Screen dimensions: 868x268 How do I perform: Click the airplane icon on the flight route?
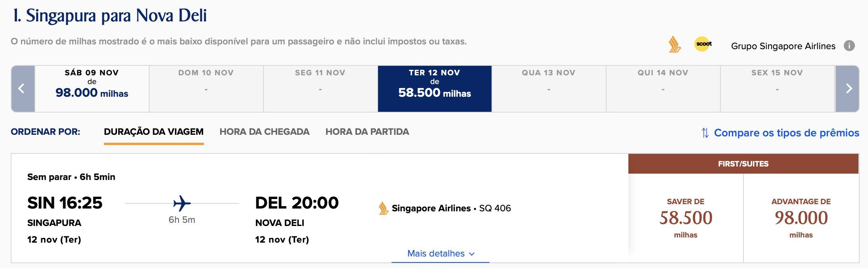click(182, 203)
